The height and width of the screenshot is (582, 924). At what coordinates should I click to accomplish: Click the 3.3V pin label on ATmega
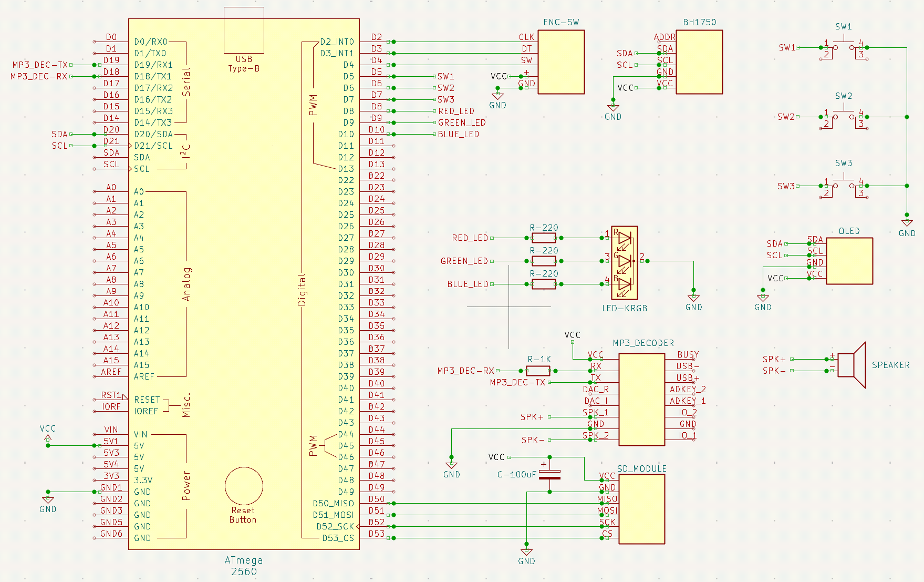tap(143, 480)
